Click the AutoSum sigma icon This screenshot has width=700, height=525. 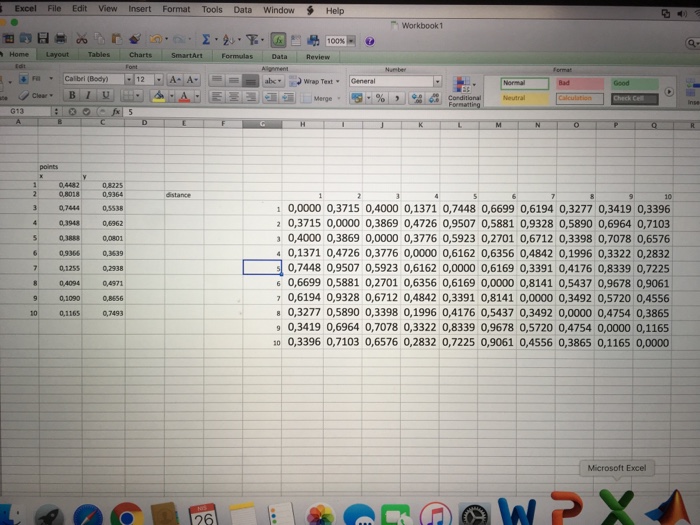click(x=206, y=40)
